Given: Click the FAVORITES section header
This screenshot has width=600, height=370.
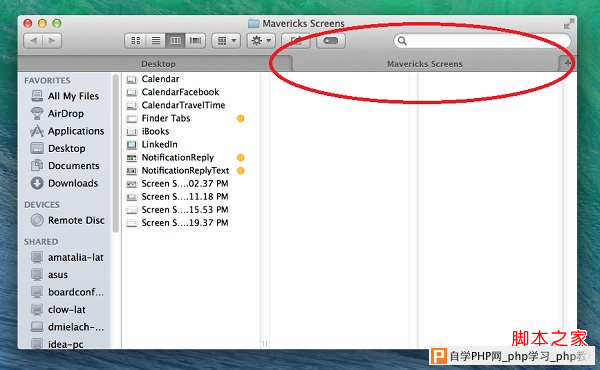Looking at the screenshot, I should [x=47, y=80].
